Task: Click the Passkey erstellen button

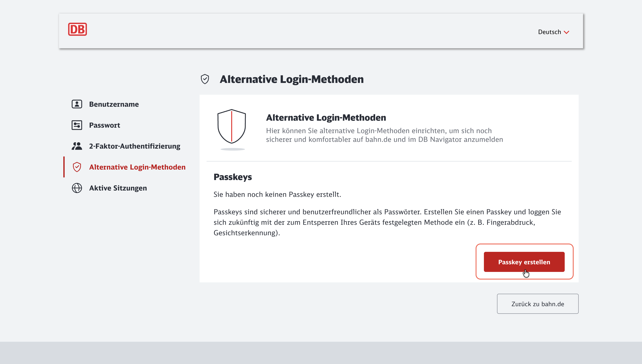Action: pyautogui.click(x=524, y=262)
